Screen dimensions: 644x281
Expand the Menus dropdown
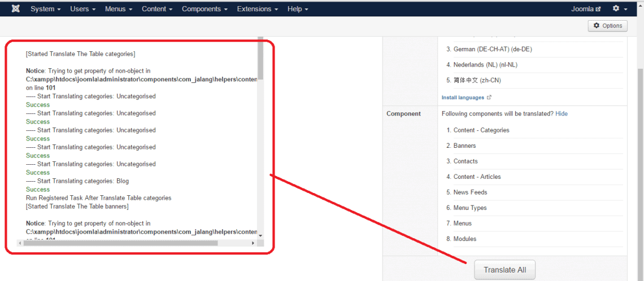(x=119, y=9)
